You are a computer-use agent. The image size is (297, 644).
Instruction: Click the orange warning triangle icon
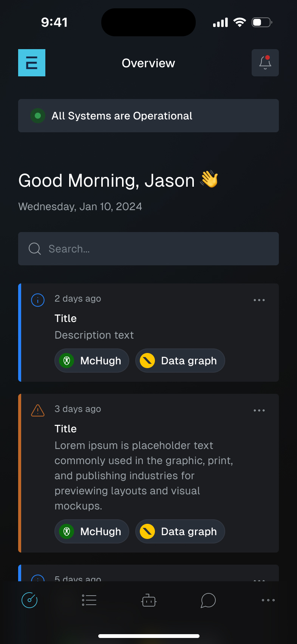[x=38, y=410]
